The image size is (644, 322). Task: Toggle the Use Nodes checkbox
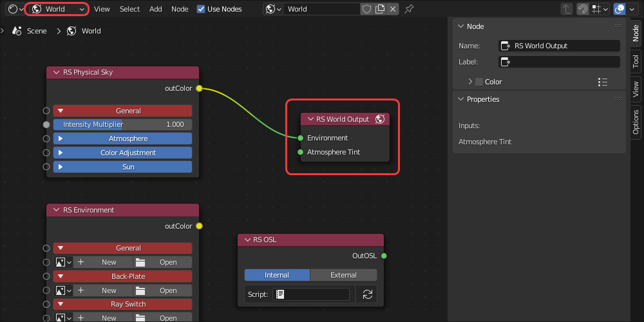(201, 9)
